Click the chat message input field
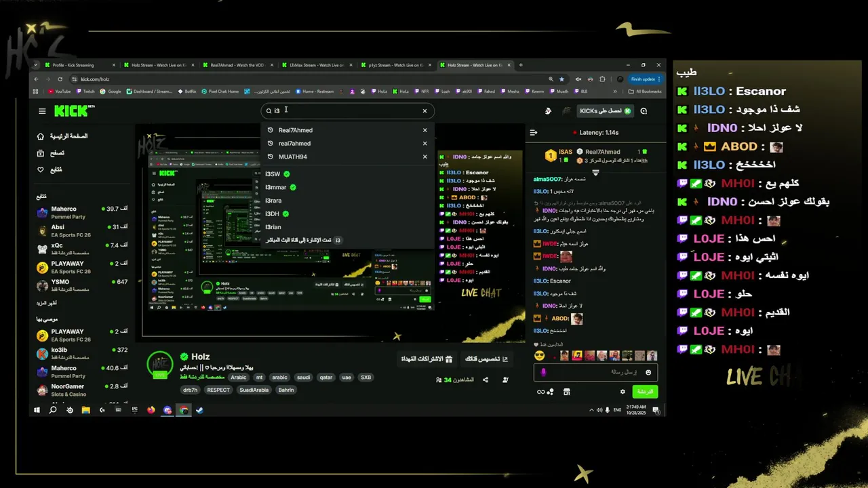The image size is (868, 488). (x=595, y=372)
